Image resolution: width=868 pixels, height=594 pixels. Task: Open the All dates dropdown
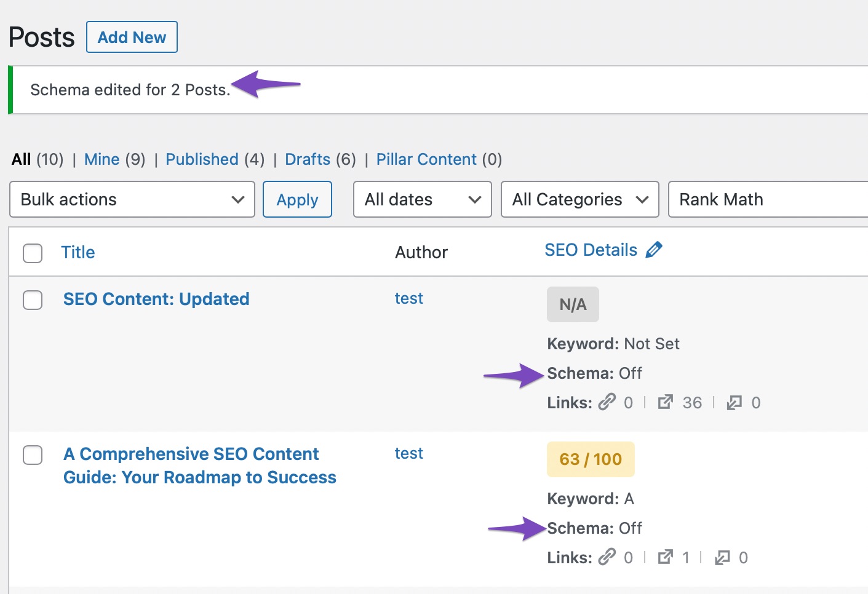423,199
